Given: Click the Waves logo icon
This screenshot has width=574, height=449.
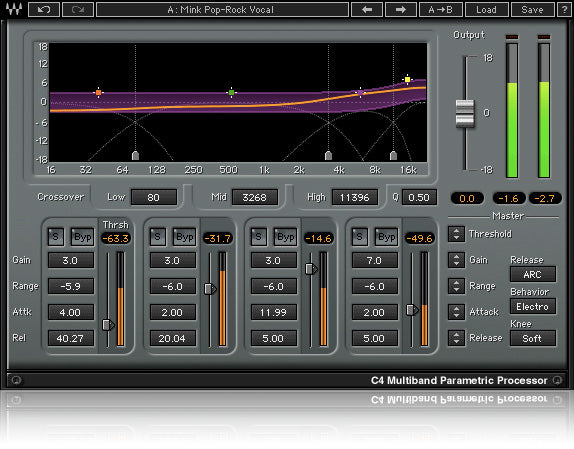Looking at the screenshot, I should [x=14, y=9].
